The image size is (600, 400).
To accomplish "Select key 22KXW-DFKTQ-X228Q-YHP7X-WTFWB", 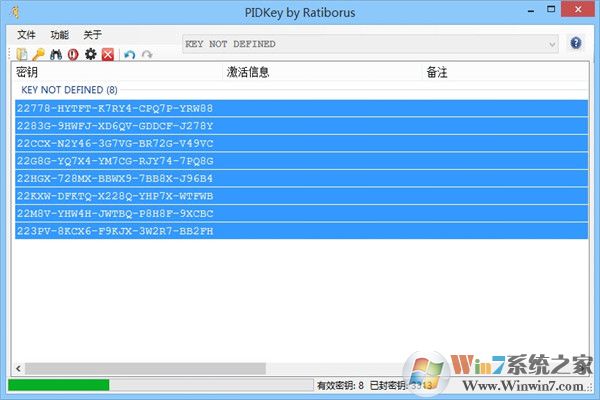I will coord(302,196).
